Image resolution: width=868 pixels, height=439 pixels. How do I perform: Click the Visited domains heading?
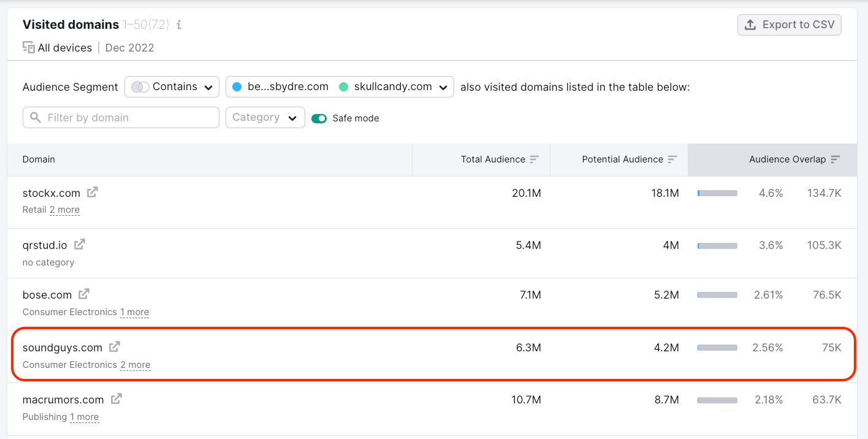click(70, 25)
